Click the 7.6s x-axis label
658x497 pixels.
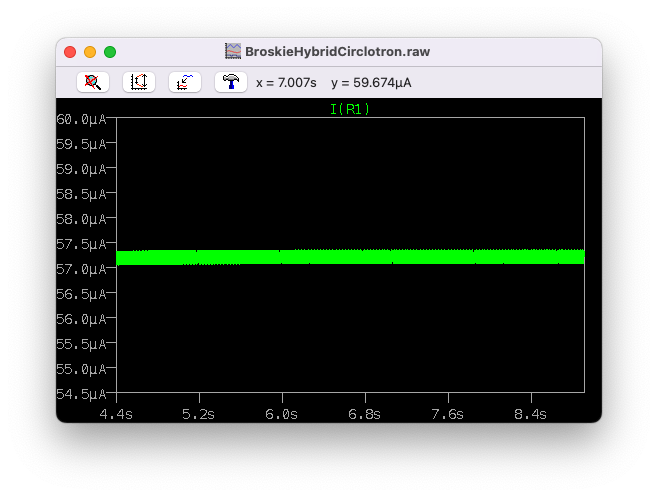448,415
